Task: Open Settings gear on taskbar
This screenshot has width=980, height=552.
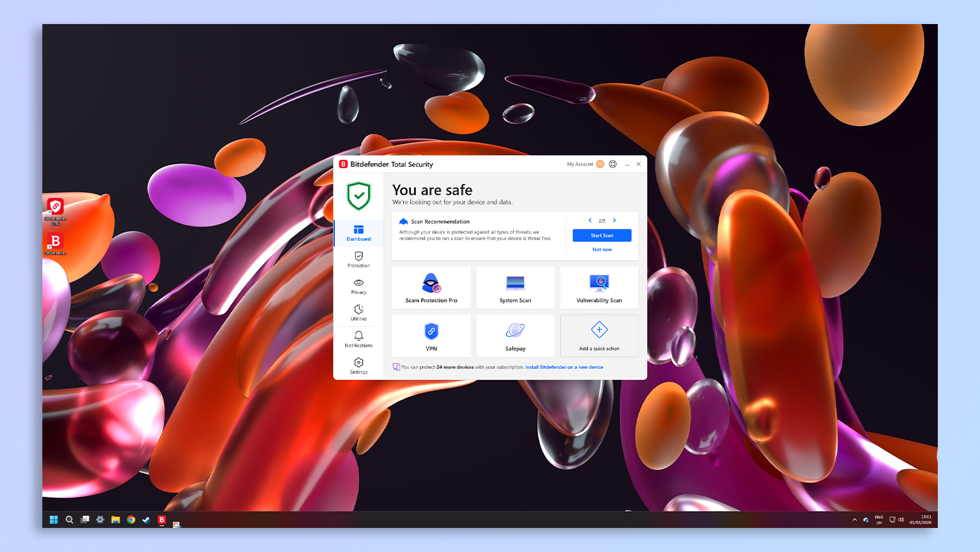Action: click(x=100, y=520)
